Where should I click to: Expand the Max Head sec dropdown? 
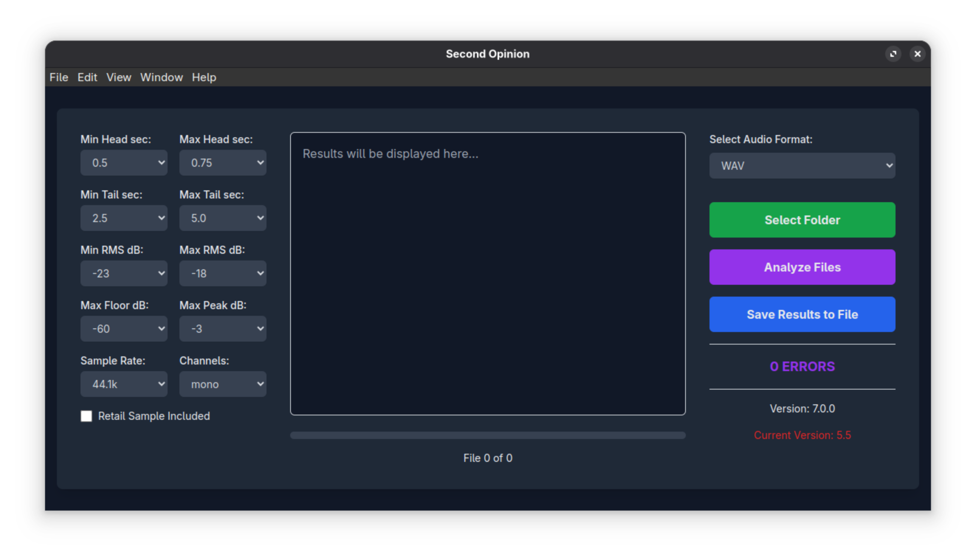pyautogui.click(x=223, y=163)
